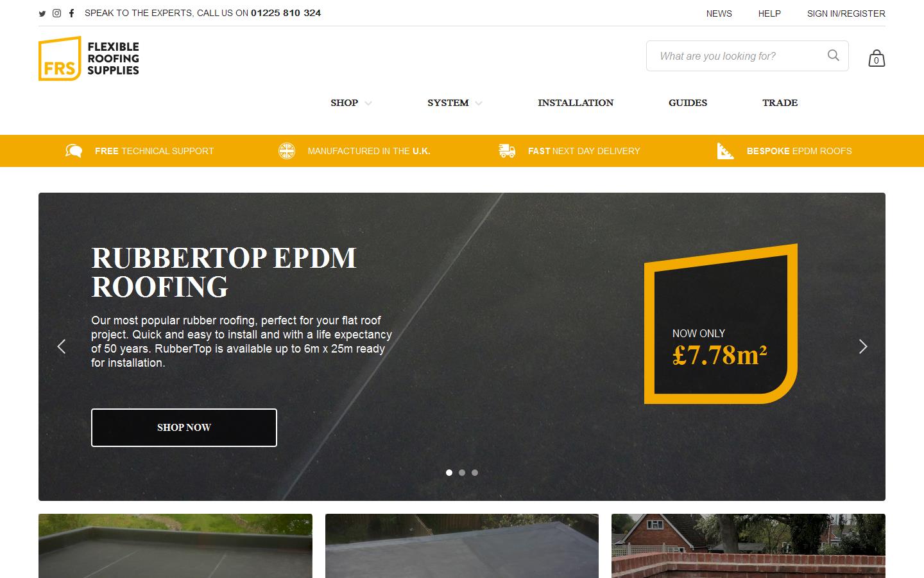Screen dimensions: 924x578
Task: Expand the System dropdown menu
Action: point(455,103)
